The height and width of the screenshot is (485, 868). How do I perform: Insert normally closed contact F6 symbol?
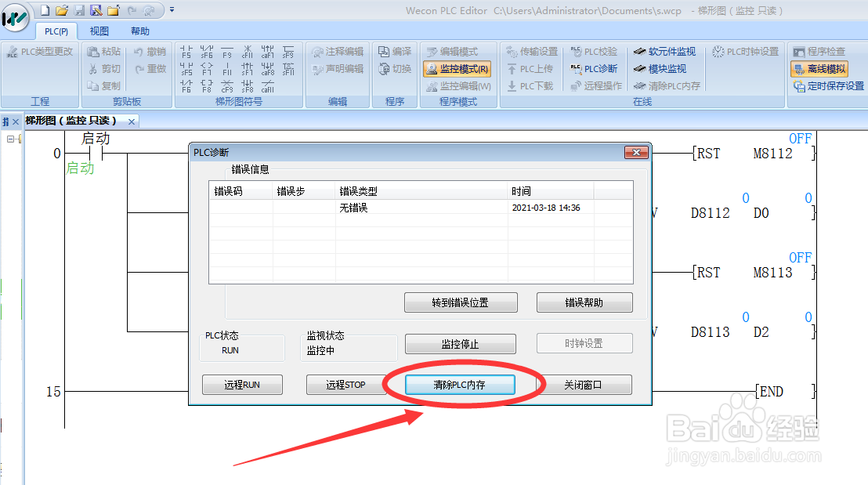coord(186,86)
